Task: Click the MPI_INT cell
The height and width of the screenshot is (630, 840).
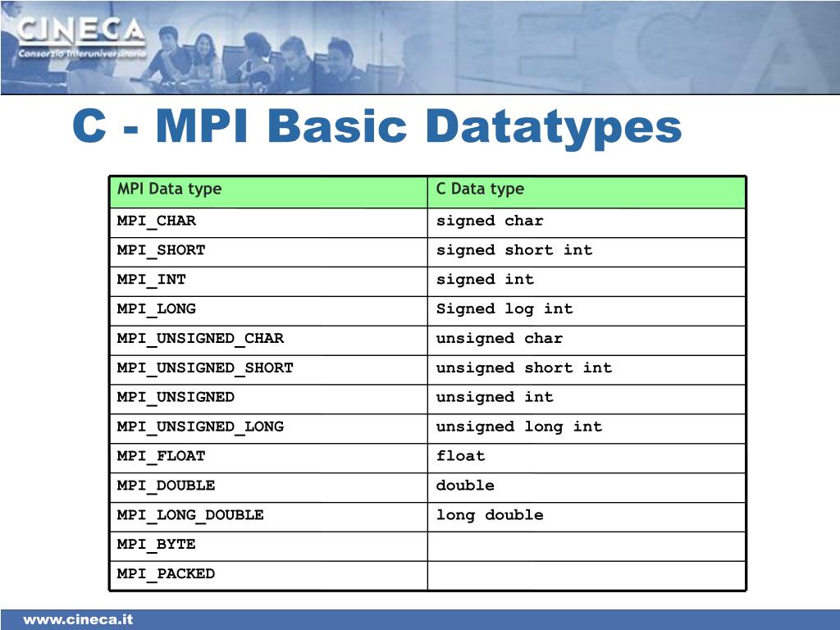Action: click(x=268, y=282)
